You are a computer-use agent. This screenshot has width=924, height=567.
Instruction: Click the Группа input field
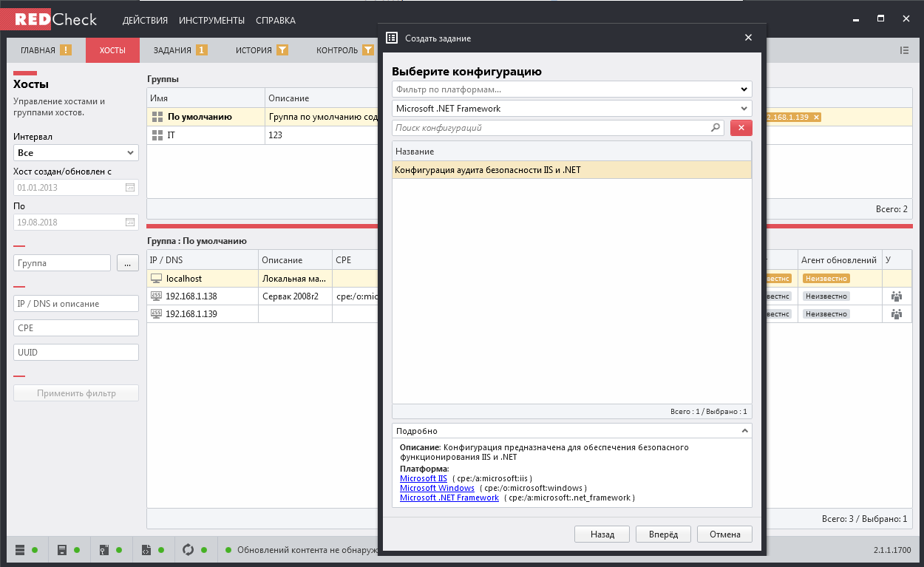[x=62, y=263]
